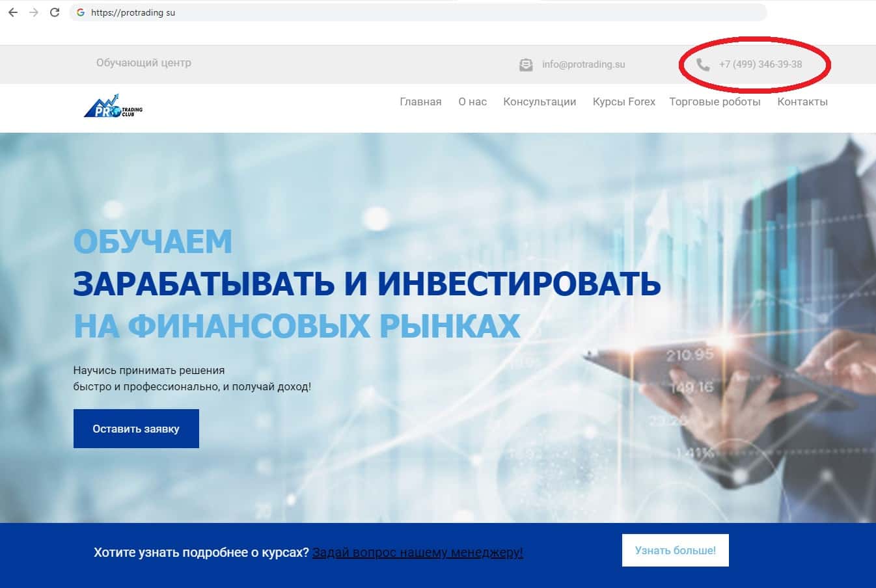The image size is (876, 588).
Task: Open the Контакты menu item
Action: click(802, 101)
